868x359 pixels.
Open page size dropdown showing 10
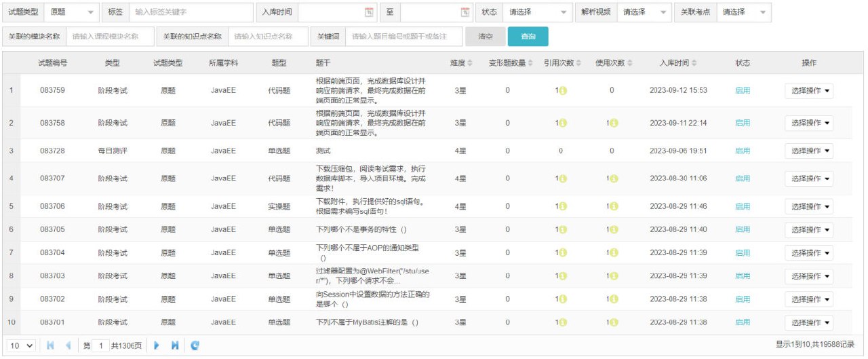21,345
